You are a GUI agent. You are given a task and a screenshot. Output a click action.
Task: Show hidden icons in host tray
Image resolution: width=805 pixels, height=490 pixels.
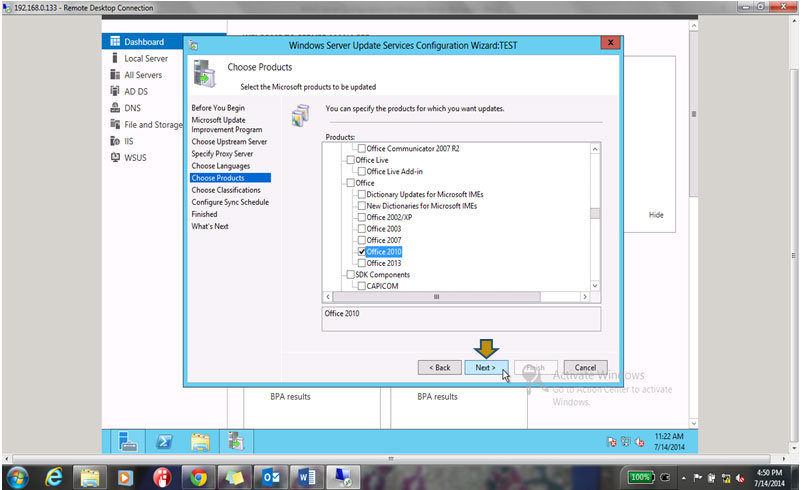[x=683, y=478]
